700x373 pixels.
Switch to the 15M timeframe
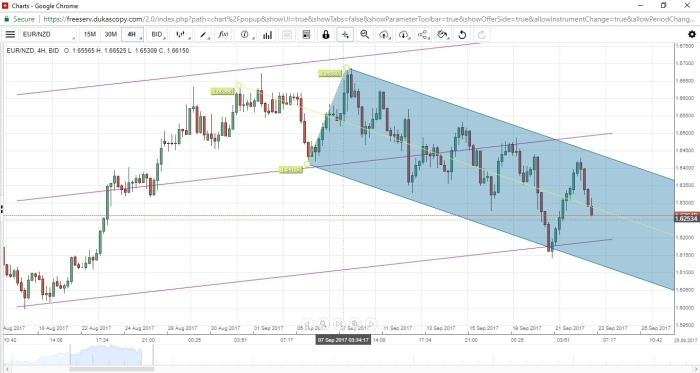click(x=90, y=34)
